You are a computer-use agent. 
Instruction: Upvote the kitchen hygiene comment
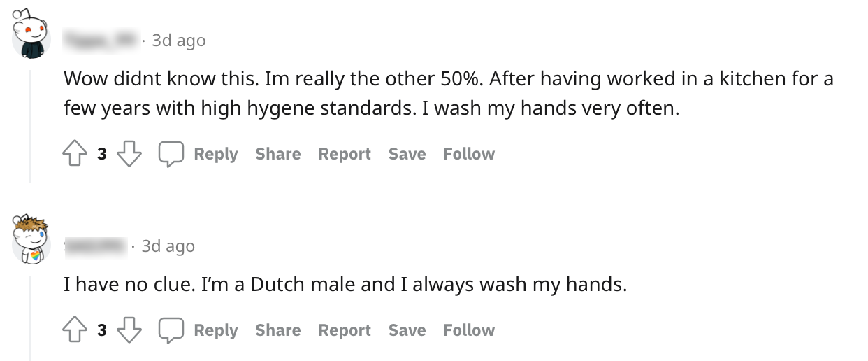(x=74, y=155)
